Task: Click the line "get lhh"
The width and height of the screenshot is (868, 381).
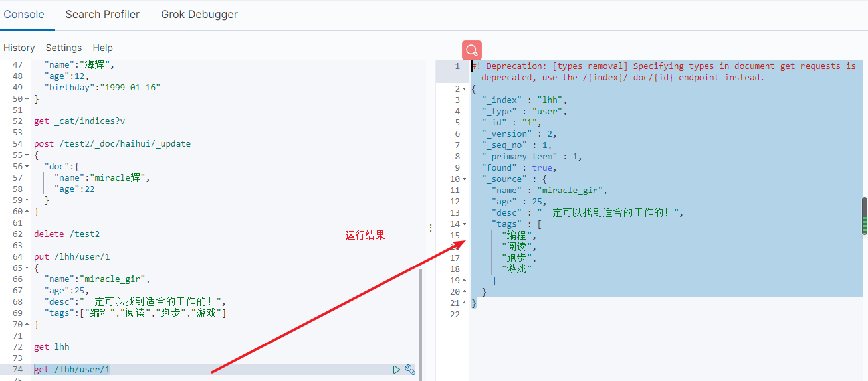Action: point(52,347)
